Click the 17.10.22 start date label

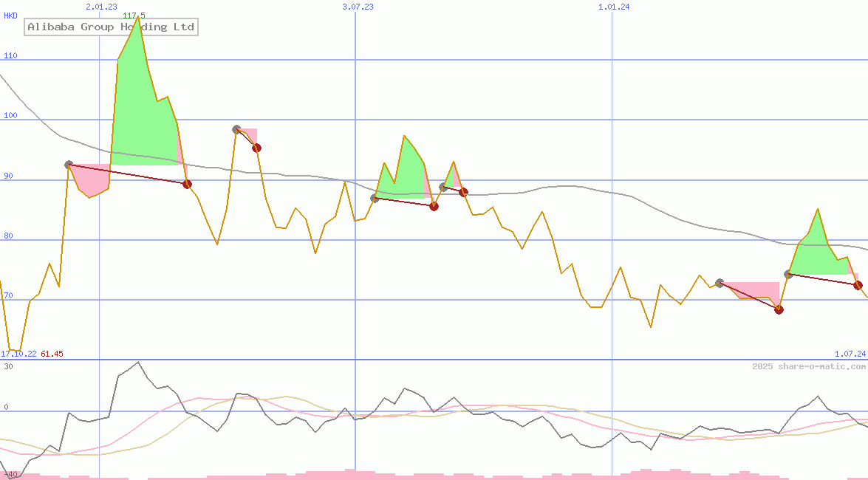[x=18, y=354]
